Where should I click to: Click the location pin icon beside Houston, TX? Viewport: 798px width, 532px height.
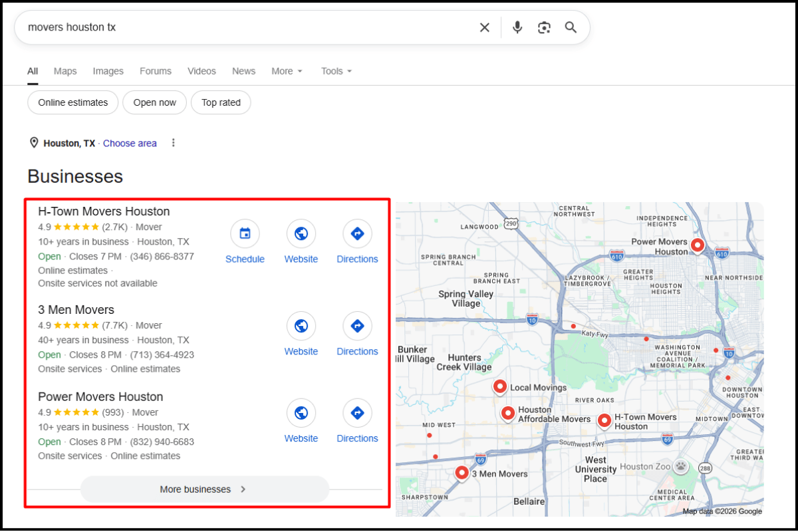[x=34, y=143]
